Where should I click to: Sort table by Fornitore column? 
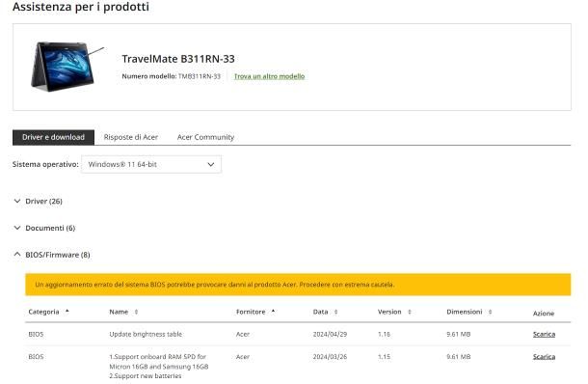point(255,312)
